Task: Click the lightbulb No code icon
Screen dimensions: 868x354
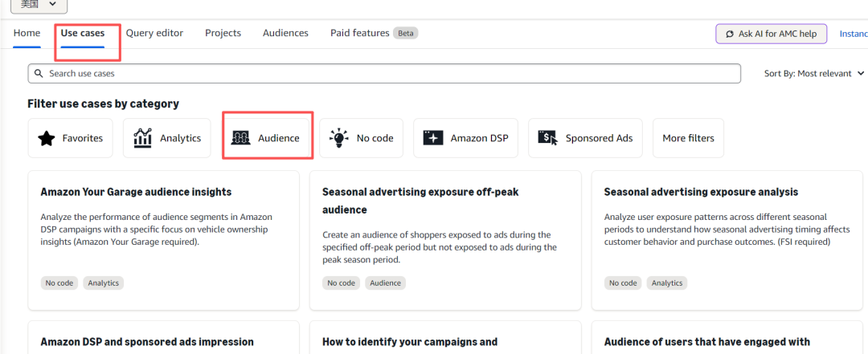Action: point(339,138)
